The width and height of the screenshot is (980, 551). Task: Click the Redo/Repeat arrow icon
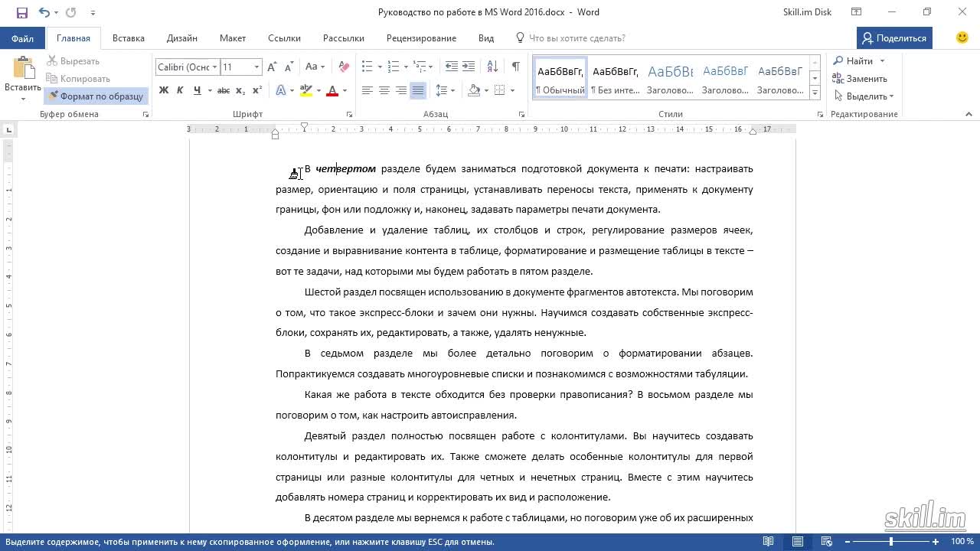pyautogui.click(x=70, y=12)
